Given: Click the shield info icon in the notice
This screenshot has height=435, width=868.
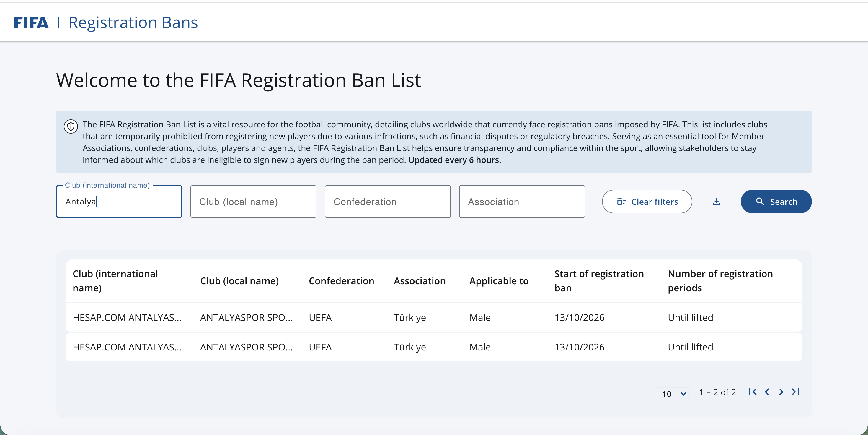Looking at the screenshot, I should (71, 126).
